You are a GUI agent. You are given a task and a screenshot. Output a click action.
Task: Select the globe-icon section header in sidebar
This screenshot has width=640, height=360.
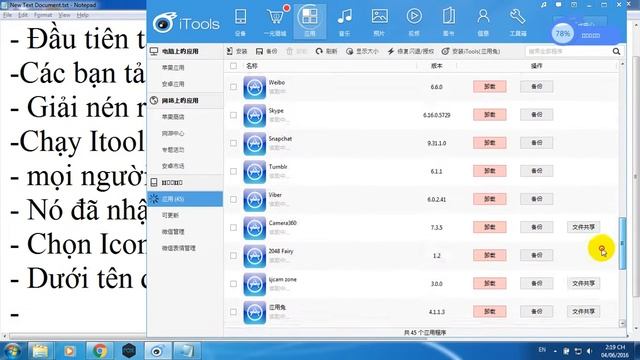pos(185,100)
